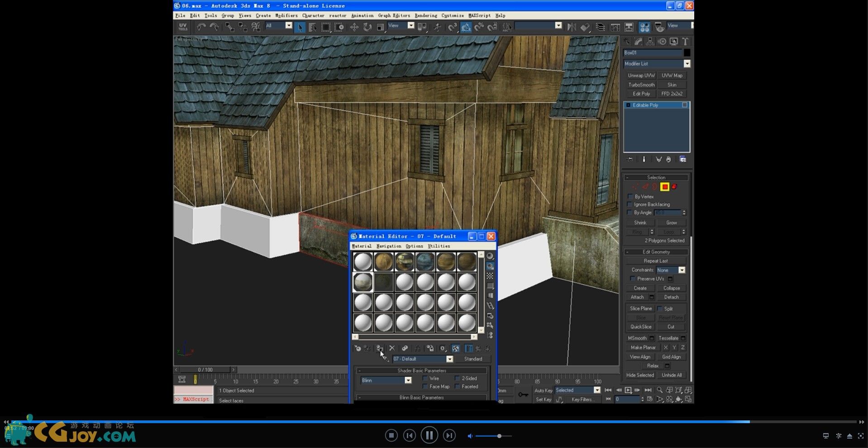The height and width of the screenshot is (448, 868).
Task: Click the UV Tools toolbar button
Action: (183, 27)
